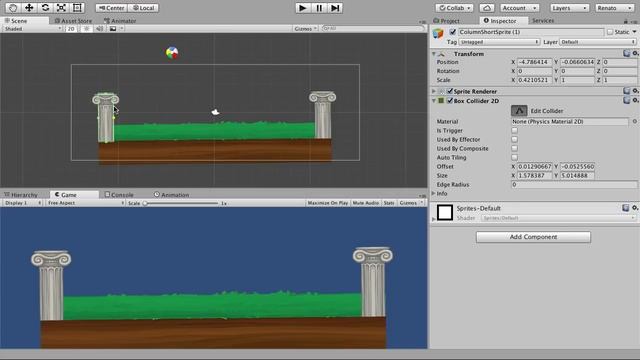Screen dimensions: 640x360
Task: Open Transform component gear menu
Action: click(635, 53)
